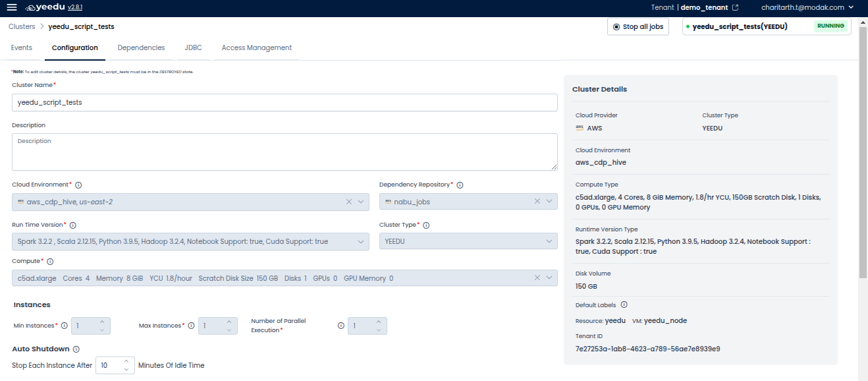Image resolution: width=868 pixels, height=381 pixels.
Task: Expand the Dependency Repository dropdown
Action: click(x=549, y=202)
